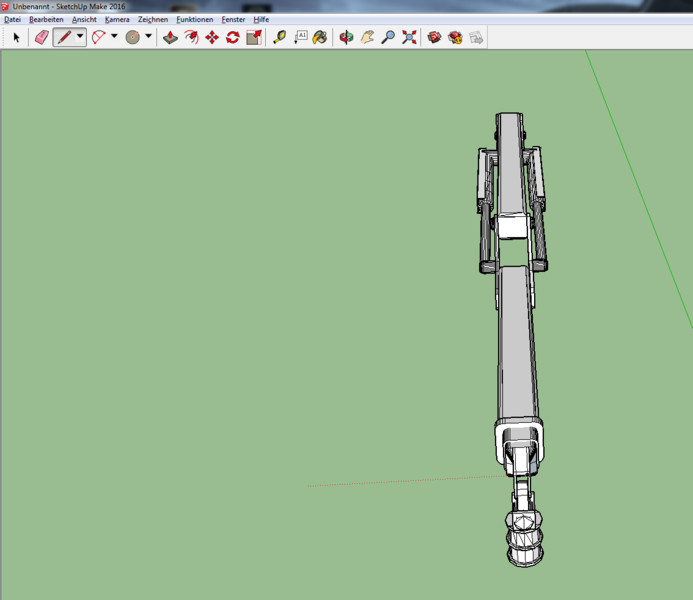
Task: Click the white cube on the model
Action: (512, 227)
